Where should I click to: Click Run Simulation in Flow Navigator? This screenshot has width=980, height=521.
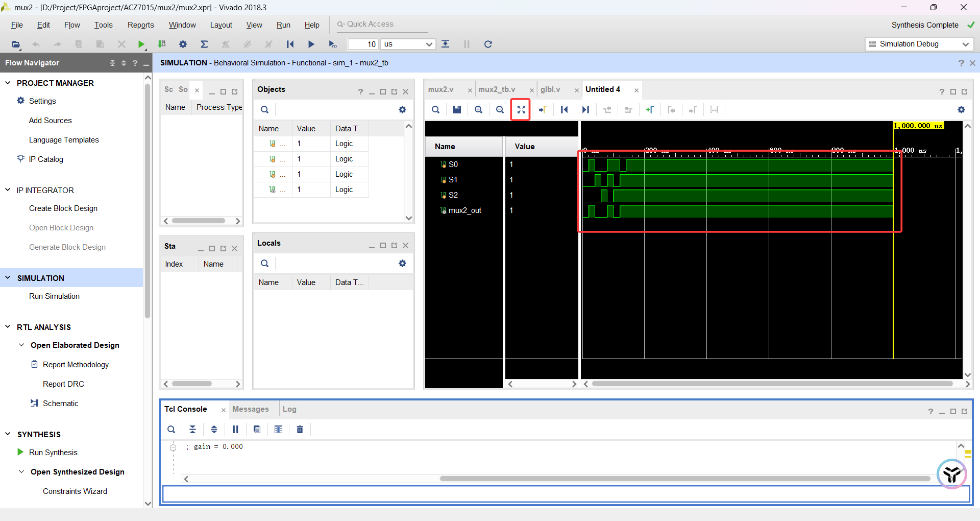click(54, 296)
